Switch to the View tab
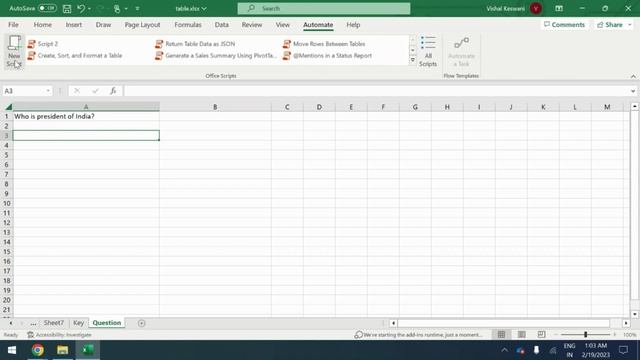This screenshot has height=360, width=640. [x=282, y=25]
